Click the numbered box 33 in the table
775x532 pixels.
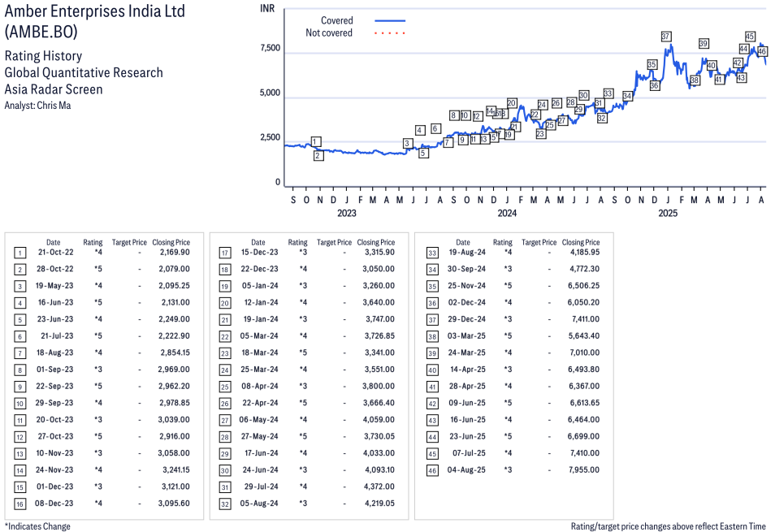pyautogui.click(x=432, y=253)
